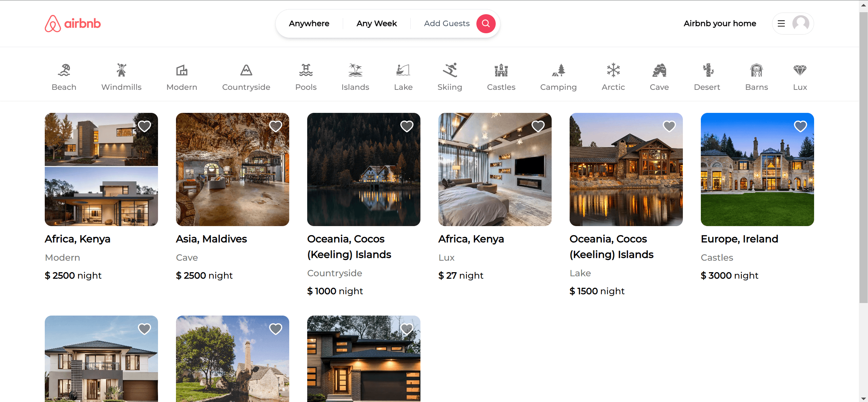
Task: Open the Maldives cave interior photo
Action: coord(233,169)
